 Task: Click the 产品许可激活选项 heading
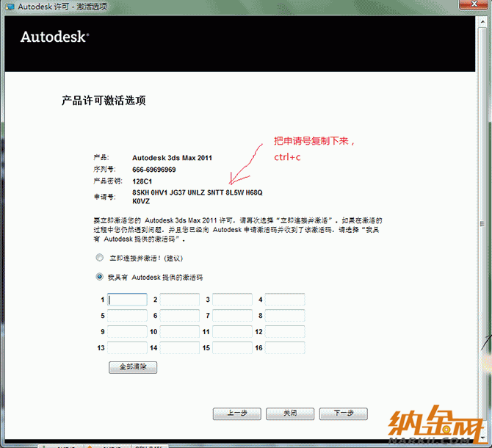click(x=104, y=101)
